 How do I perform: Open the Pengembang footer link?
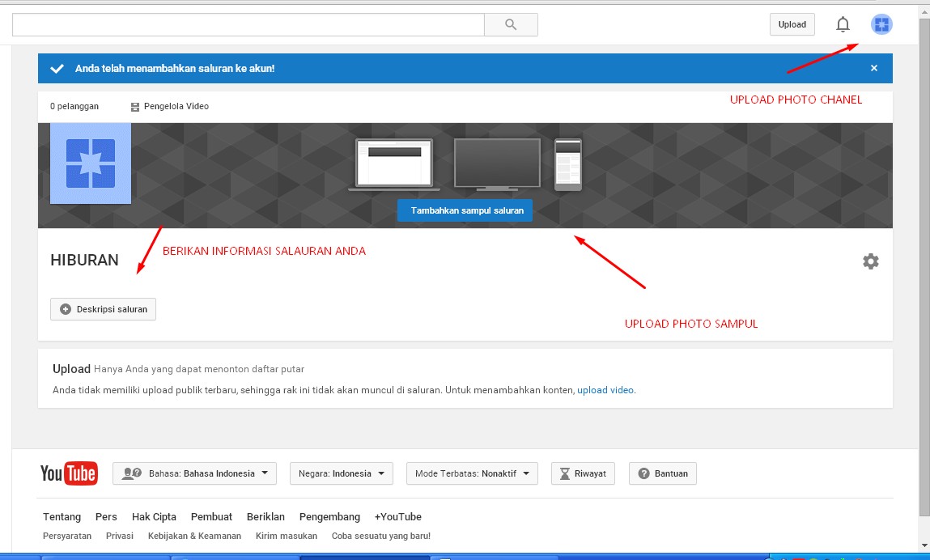[x=329, y=516]
